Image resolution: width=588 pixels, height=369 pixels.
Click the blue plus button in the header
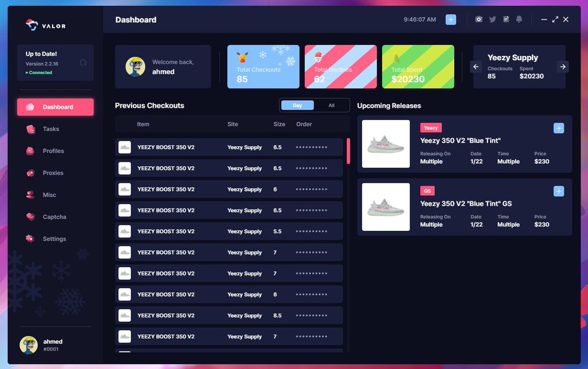coord(451,20)
